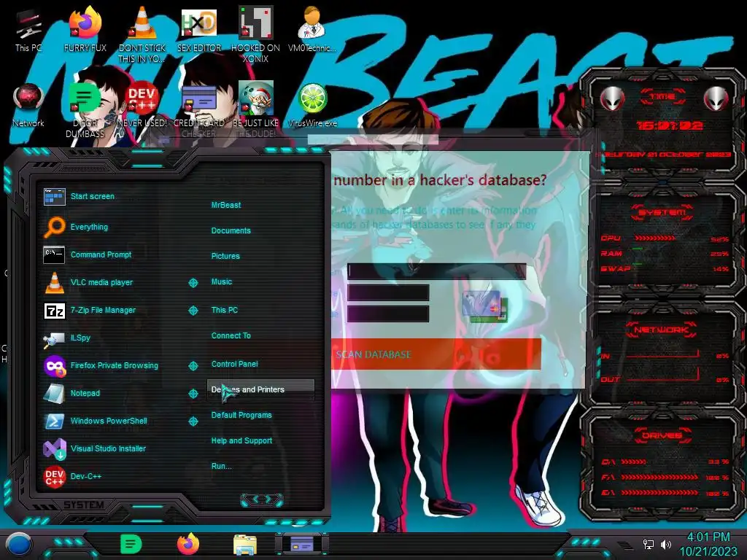This screenshot has height=560, width=747.
Task: Launch VLC media player from start menu
Action: pos(102,282)
